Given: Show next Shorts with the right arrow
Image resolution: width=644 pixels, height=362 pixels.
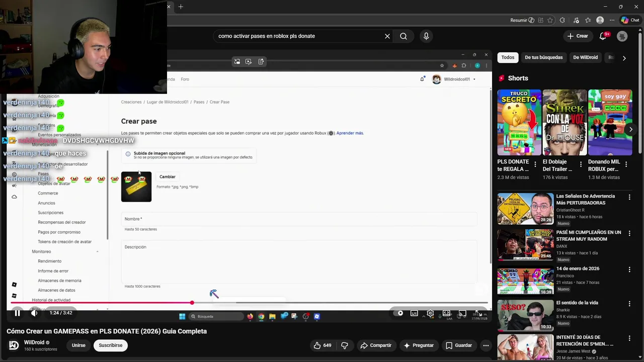Looking at the screenshot, I should [x=630, y=129].
